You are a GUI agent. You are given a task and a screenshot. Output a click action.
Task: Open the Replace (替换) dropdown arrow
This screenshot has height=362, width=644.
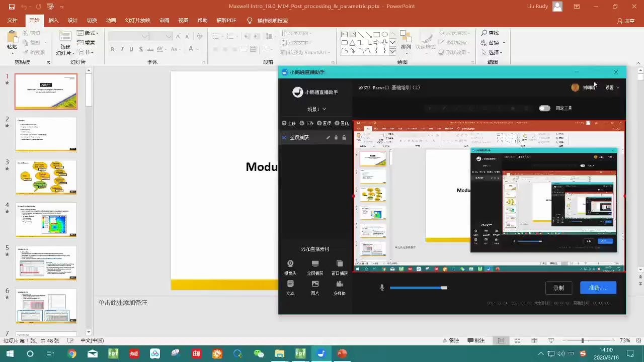[504, 43]
